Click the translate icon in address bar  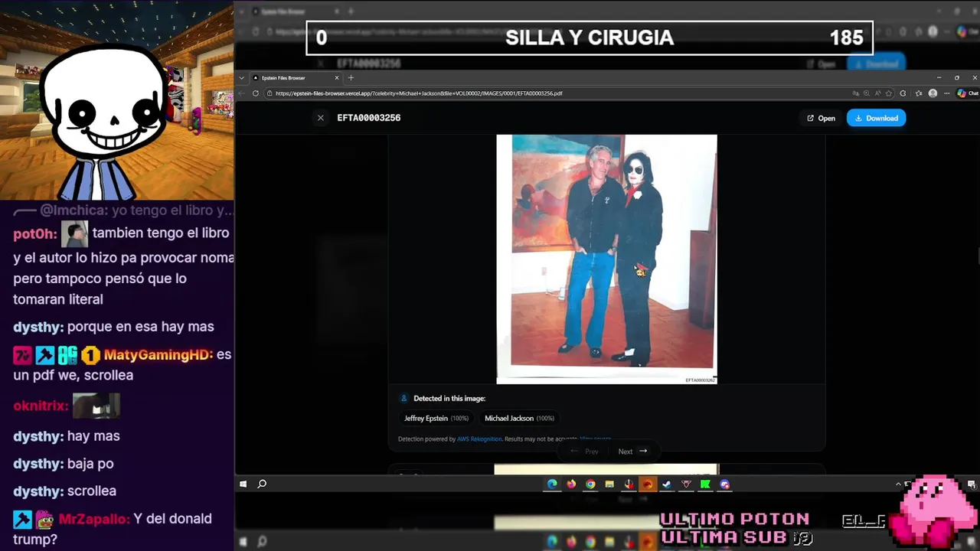click(x=855, y=93)
